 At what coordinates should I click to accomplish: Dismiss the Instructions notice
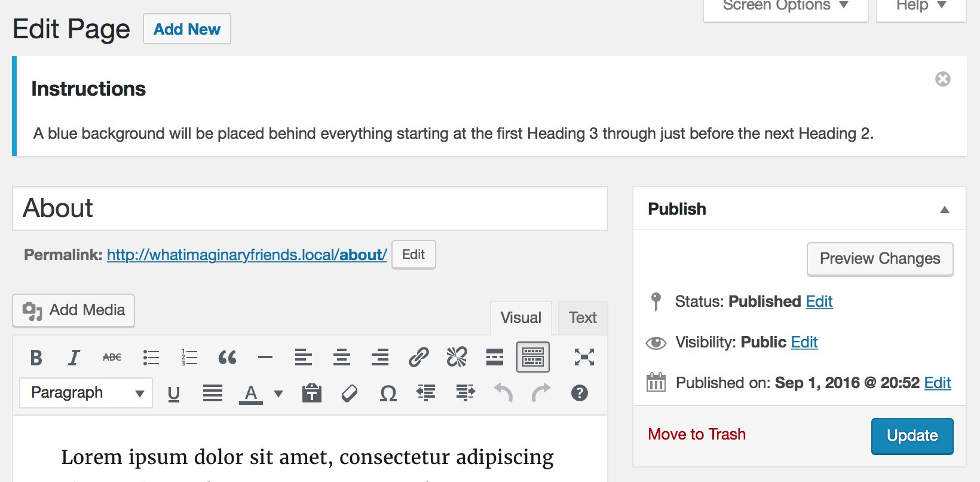click(943, 79)
